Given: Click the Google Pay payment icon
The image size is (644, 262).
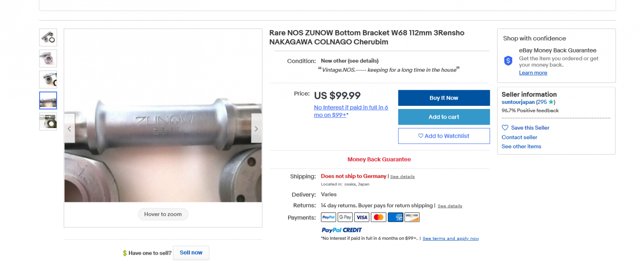Looking at the screenshot, I should click(345, 217).
